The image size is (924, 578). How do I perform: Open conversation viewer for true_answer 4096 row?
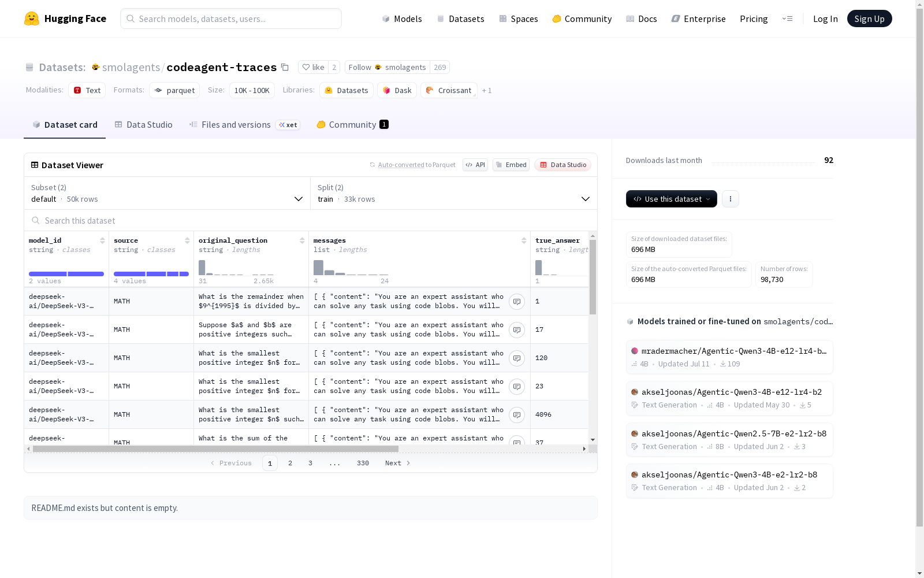pos(517,414)
